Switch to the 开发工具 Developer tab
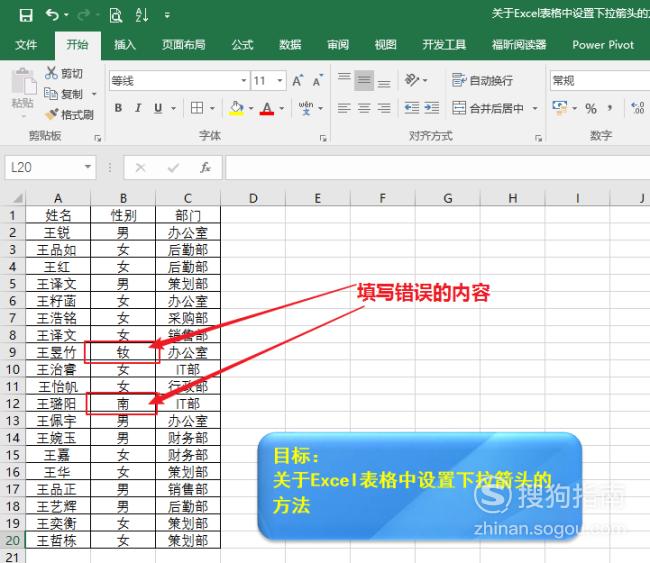Image resolution: width=650 pixels, height=563 pixels. pyautogui.click(x=444, y=45)
